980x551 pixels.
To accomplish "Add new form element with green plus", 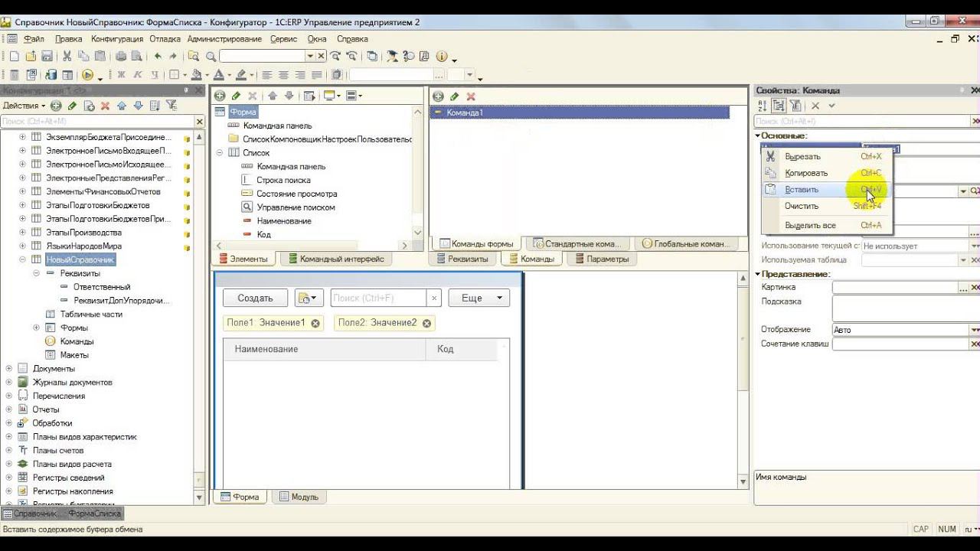I will point(220,96).
